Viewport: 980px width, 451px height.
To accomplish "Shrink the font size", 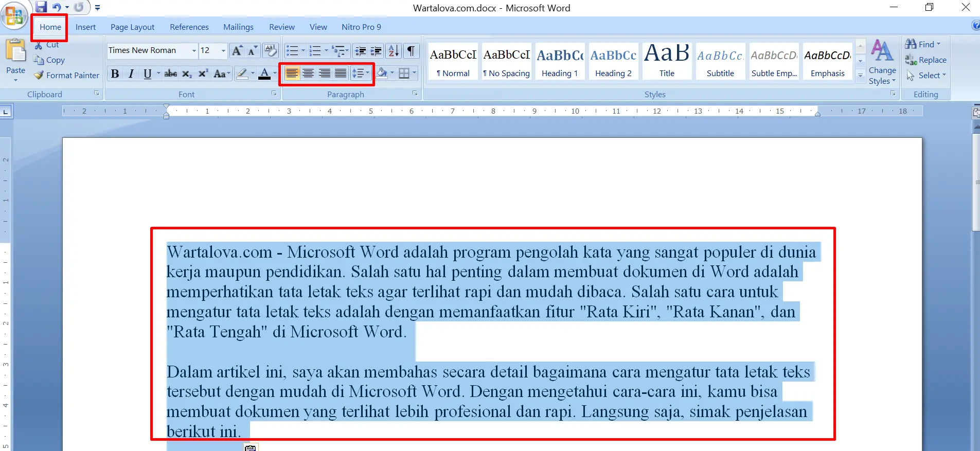I will [x=253, y=50].
